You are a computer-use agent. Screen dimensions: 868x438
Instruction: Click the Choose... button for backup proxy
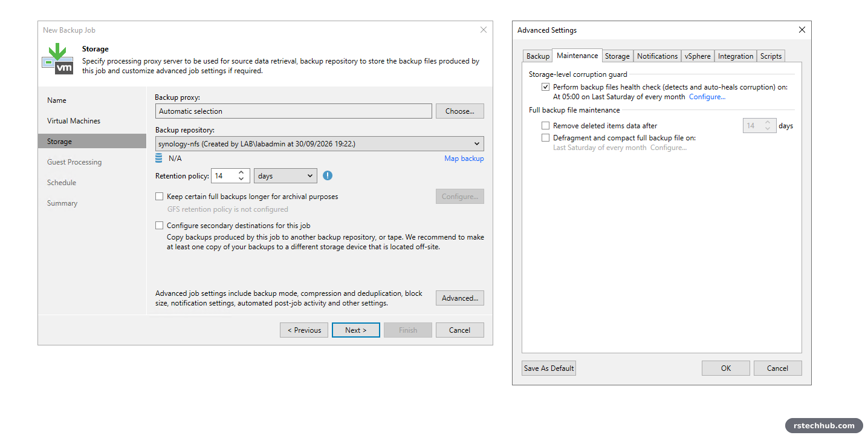tap(460, 111)
